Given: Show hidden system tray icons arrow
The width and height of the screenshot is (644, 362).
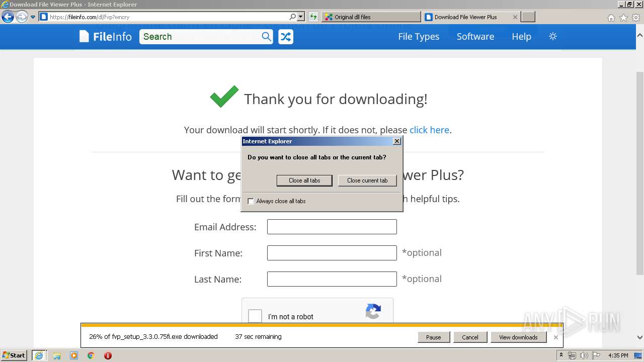Looking at the screenshot, I should (561, 355).
